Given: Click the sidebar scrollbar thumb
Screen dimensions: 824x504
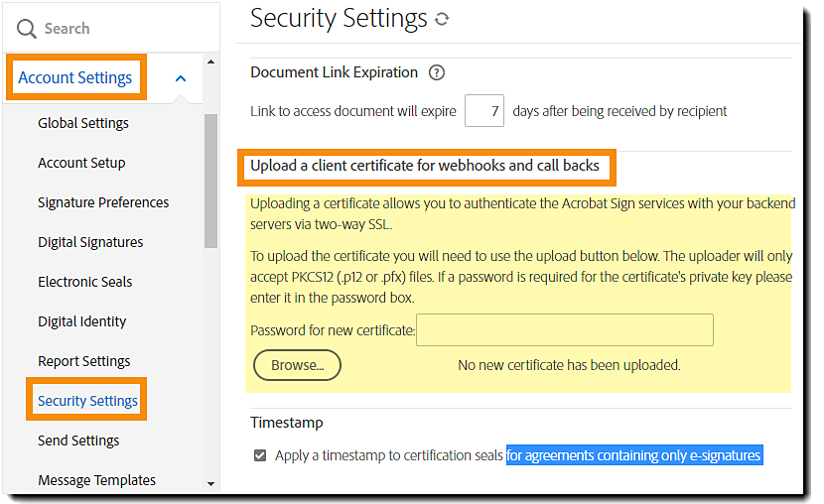Looking at the screenshot, I should [210, 181].
